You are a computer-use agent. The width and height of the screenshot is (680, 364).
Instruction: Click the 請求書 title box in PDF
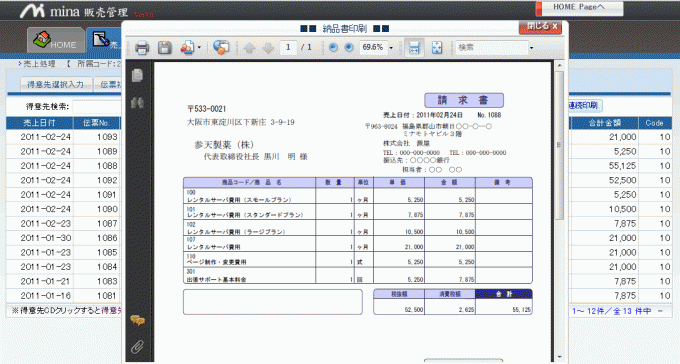(464, 100)
